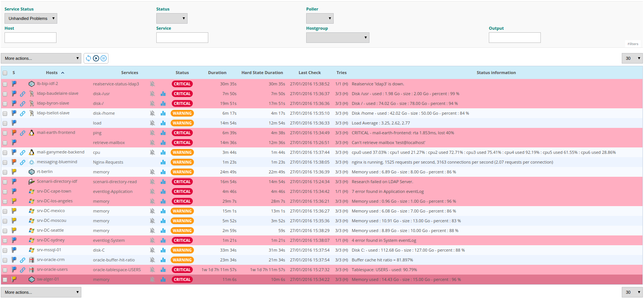The image size is (644, 299).
Task: Sort by the Duration column header
Action: [x=217, y=73]
